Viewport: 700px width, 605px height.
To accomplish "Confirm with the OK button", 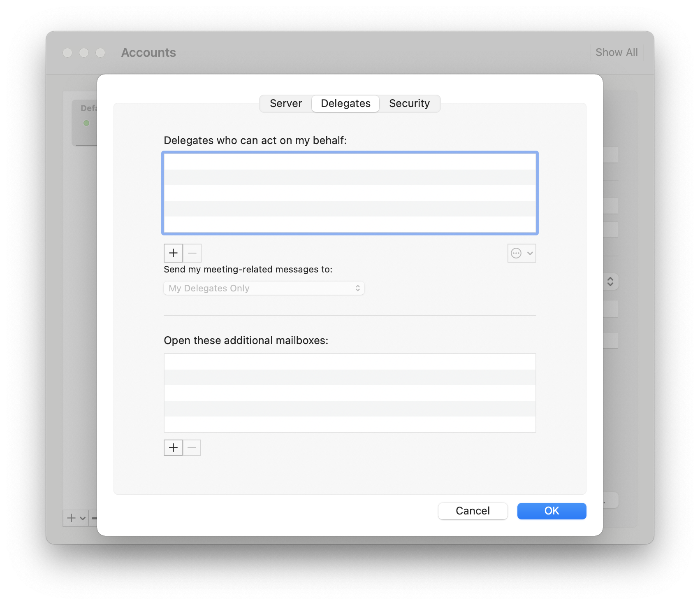I will [x=552, y=511].
